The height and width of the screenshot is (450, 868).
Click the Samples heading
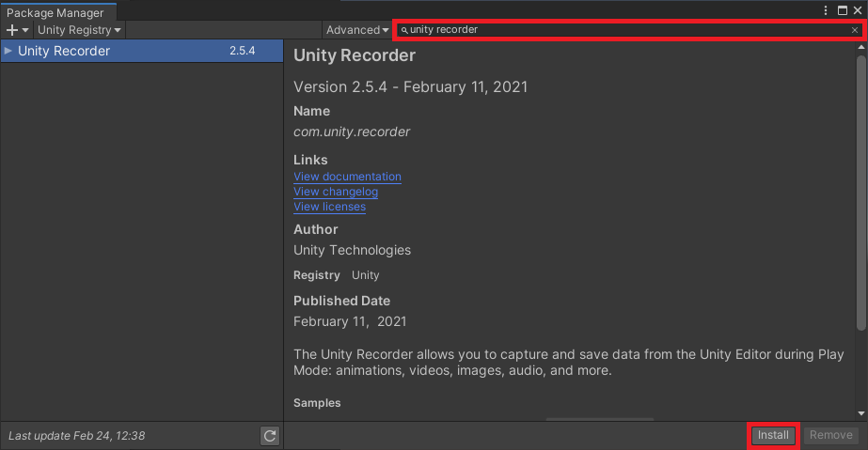pos(317,403)
